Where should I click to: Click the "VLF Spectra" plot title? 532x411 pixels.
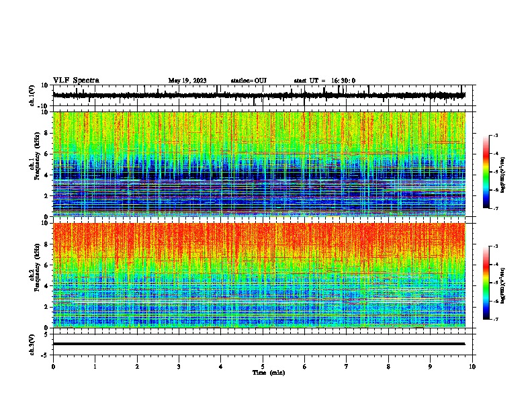(76, 81)
